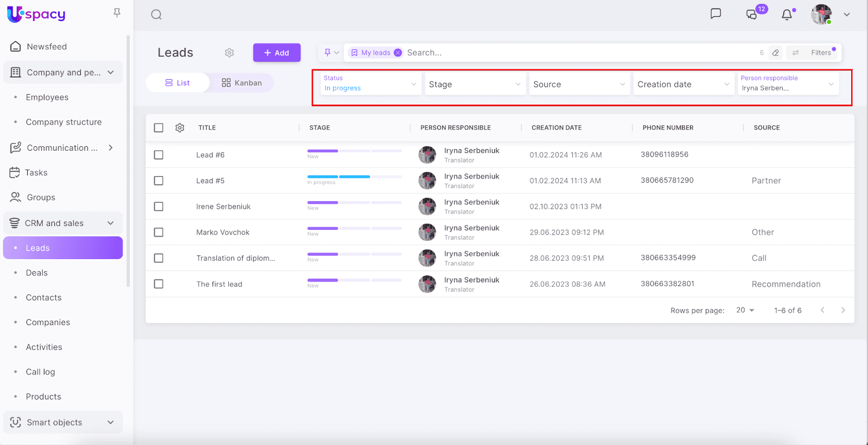Open the notifications bell icon
Image resolution: width=868 pixels, height=445 pixels.
(787, 15)
